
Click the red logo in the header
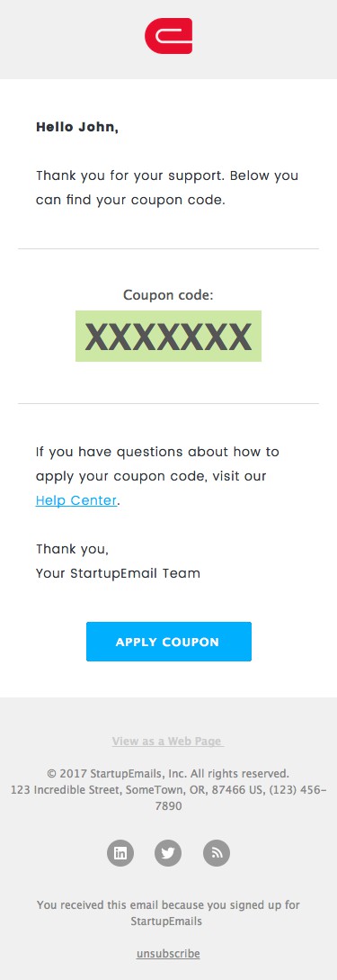point(169,36)
